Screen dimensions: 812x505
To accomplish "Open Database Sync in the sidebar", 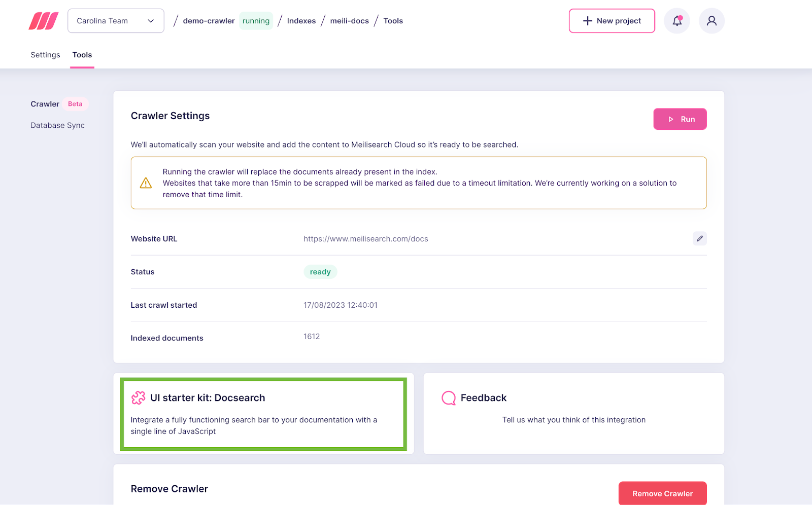I will coord(57,125).
